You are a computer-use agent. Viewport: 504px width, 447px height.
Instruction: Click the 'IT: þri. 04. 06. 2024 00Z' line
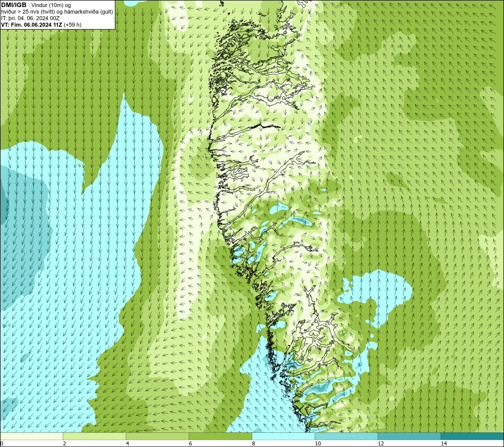click(30, 18)
